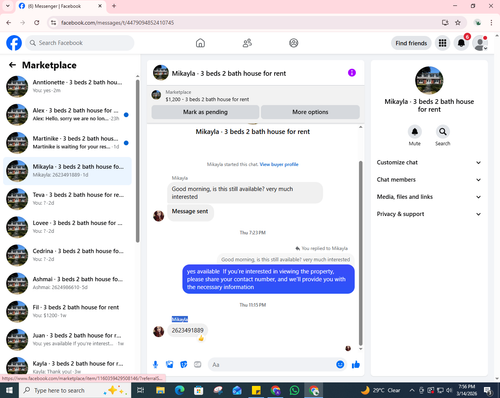Reload the page in the browser toolbar

click(37, 23)
